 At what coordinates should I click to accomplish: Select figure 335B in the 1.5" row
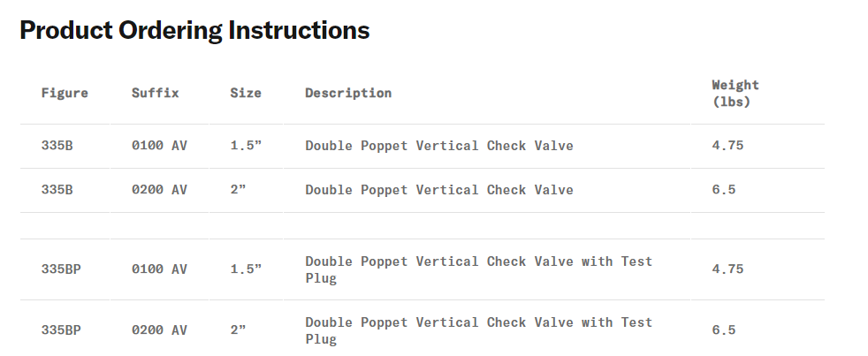tap(57, 146)
